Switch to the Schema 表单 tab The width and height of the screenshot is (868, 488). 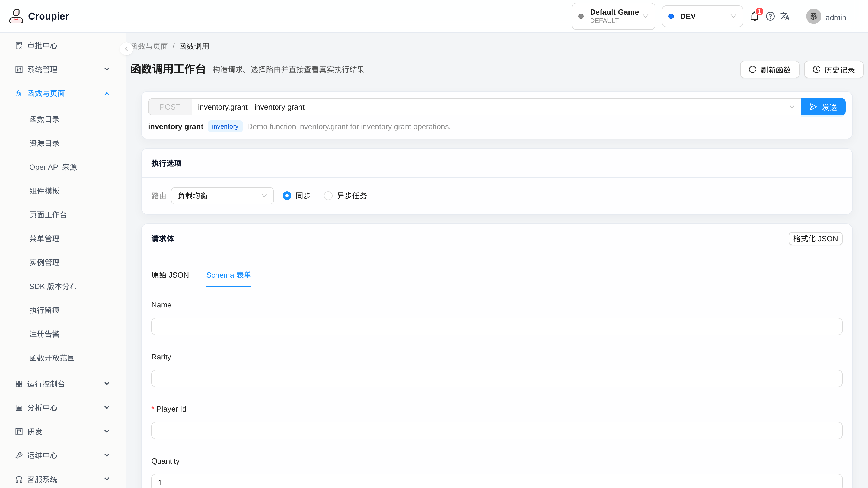pyautogui.click(x=229, y=275)
